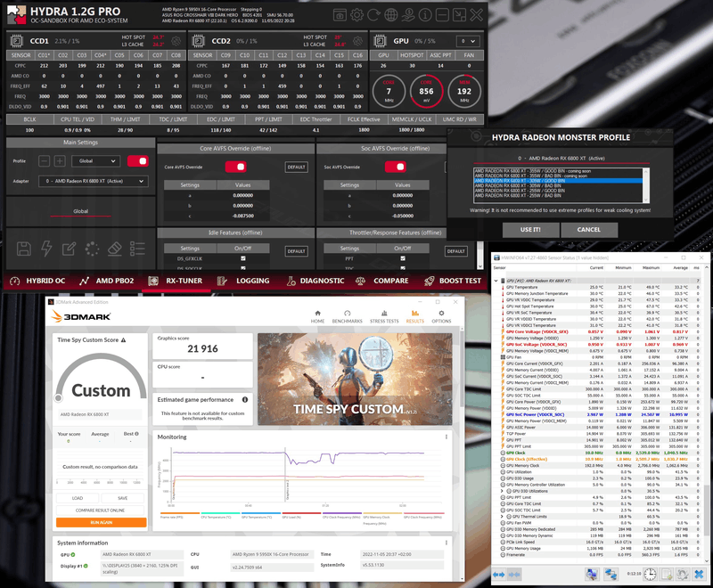The height and width of the screenshot is (588, 713).
Task: Switch to the HYBRID OC tab
Action: (x=37, y=281)
